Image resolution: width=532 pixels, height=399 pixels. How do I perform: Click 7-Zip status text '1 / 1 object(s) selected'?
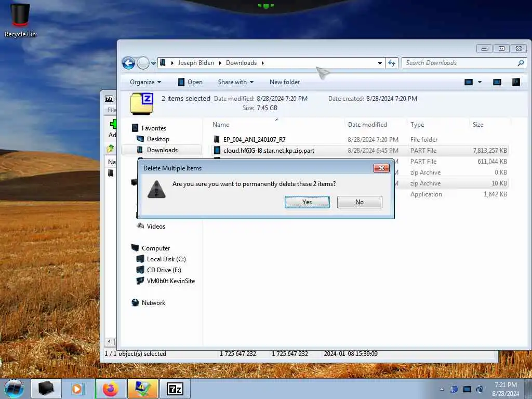(x=136, y=353)
